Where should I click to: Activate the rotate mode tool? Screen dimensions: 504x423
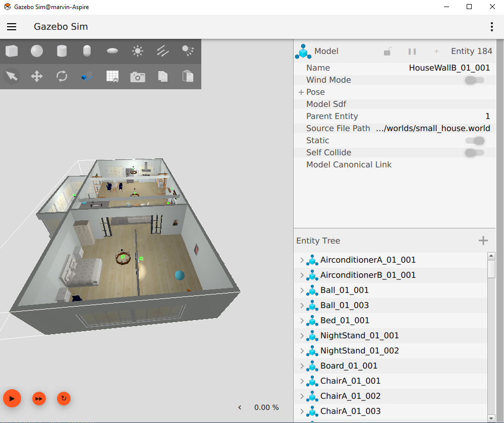coord(62,77)
